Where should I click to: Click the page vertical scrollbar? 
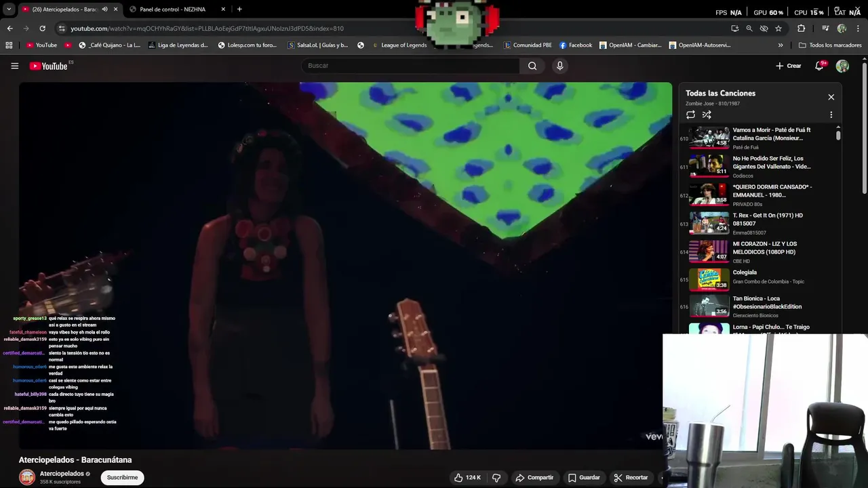(x=864, y=129)
